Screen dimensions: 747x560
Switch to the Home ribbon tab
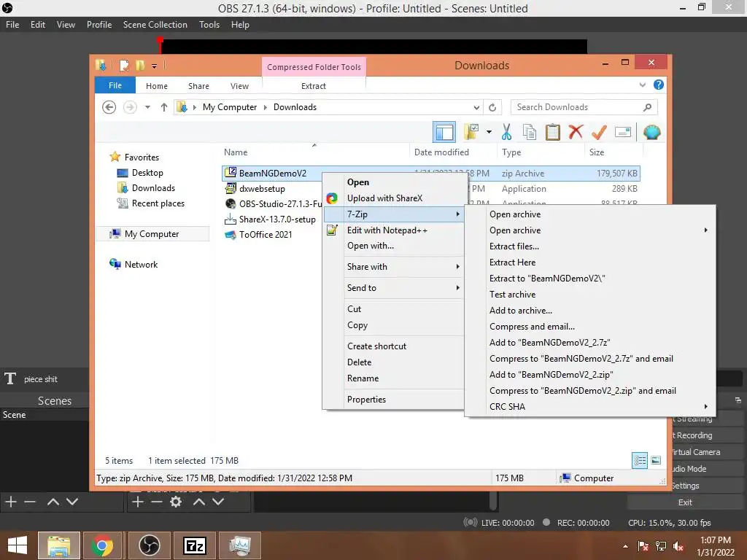coord(157,86)
